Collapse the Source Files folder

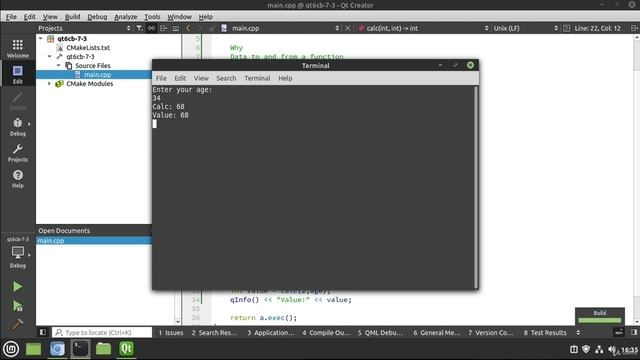[x=58, y=65]
